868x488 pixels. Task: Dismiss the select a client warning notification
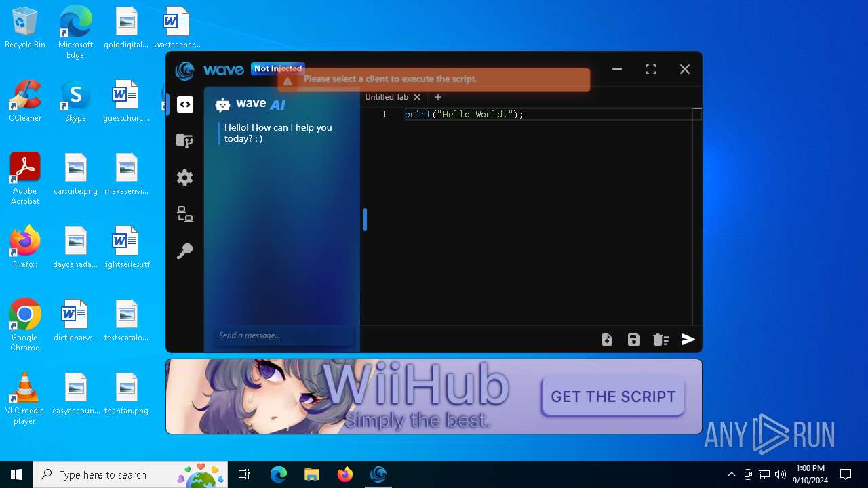tap(434, 79)
